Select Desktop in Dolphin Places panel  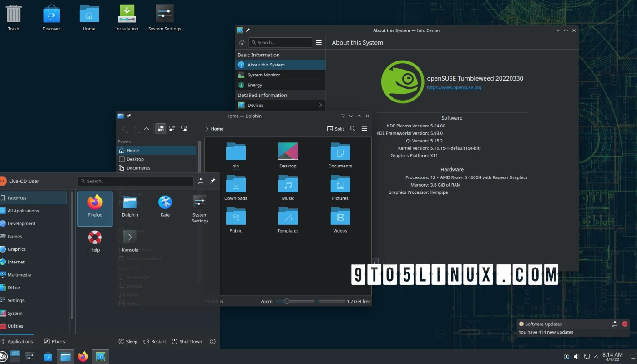point(157,159)
